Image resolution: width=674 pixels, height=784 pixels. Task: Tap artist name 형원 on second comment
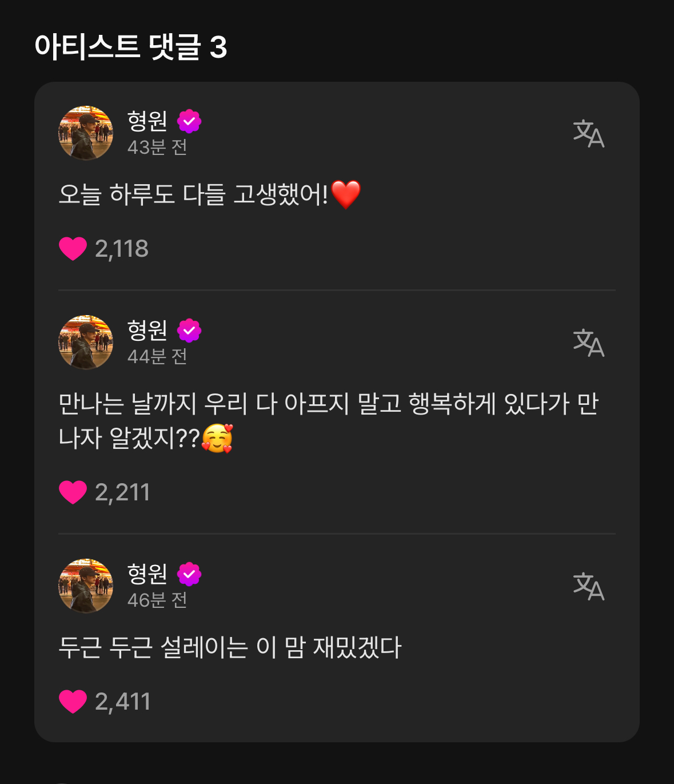tap(147, 330)
